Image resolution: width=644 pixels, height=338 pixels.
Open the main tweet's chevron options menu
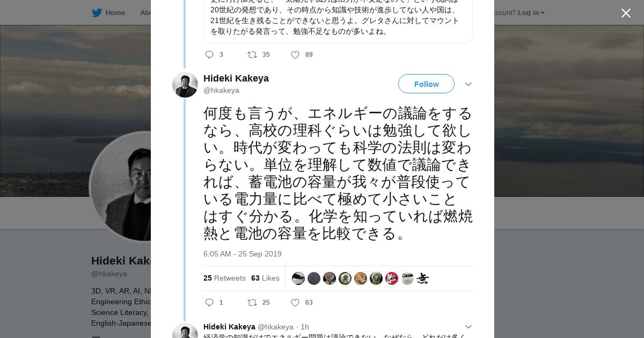[468, 85]
